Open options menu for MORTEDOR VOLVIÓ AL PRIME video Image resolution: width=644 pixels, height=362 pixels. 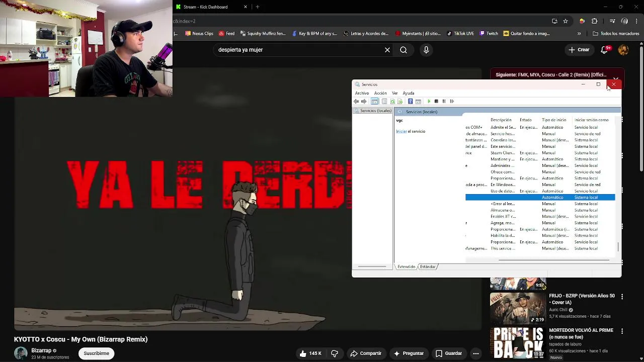pyautogui.click(x=622, y=331)
